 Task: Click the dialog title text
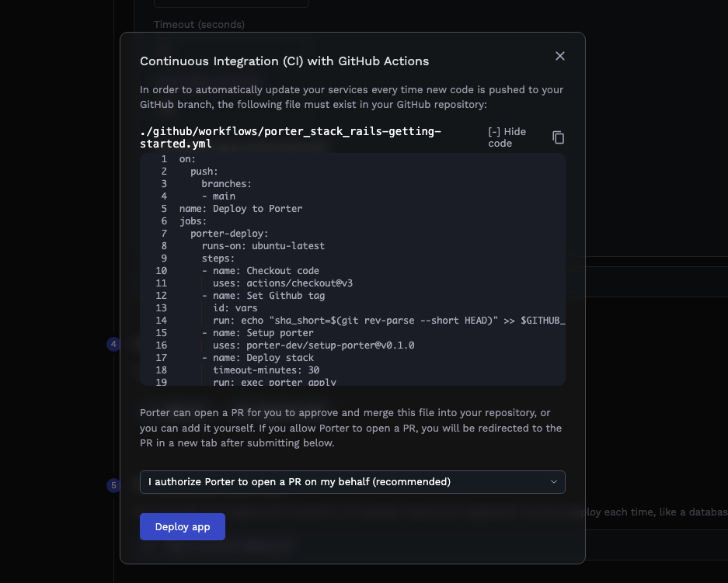click(x=284, y=61)
